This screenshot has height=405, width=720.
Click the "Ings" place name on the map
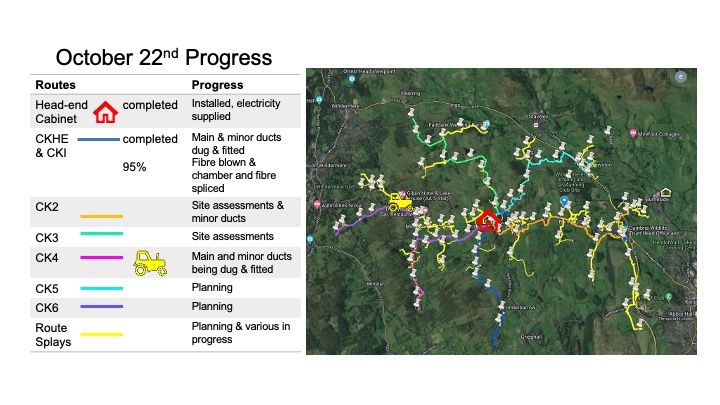455,105
